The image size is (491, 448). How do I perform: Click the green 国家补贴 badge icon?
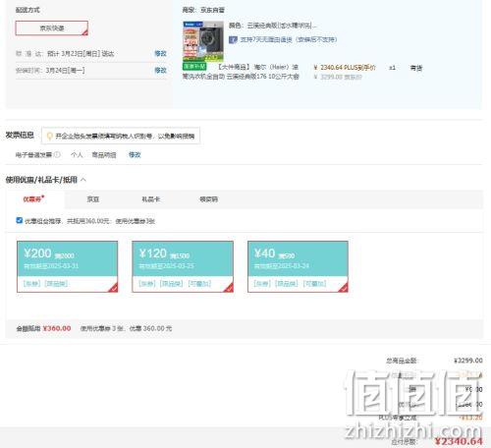tap(194, 67)
